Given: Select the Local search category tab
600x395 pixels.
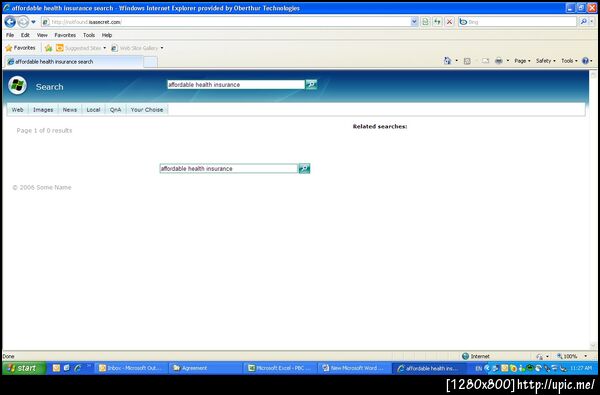Looking at the screenshot, I should coord(93,109).
